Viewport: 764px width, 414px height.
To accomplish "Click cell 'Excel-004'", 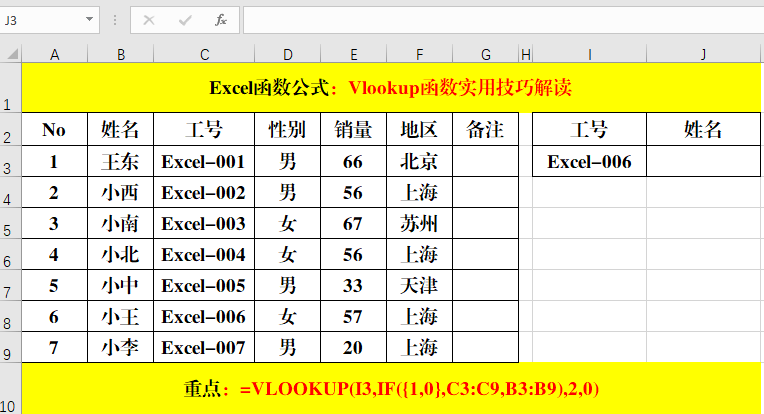I will [204, 254].
